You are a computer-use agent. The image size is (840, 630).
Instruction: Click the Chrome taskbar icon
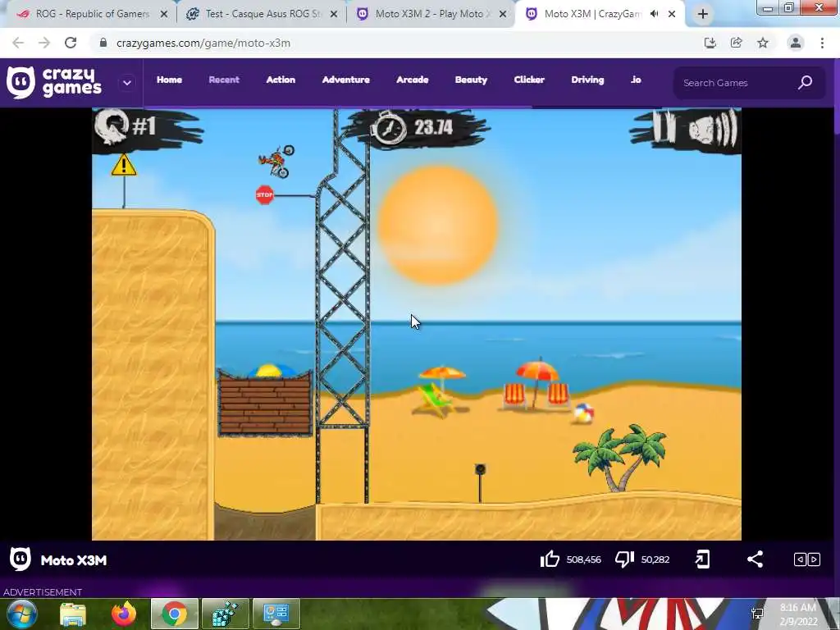[x=175, y=614]
